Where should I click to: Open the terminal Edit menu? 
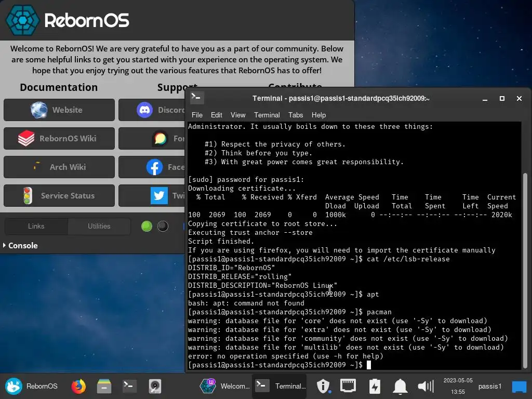[x=217, y=115]
